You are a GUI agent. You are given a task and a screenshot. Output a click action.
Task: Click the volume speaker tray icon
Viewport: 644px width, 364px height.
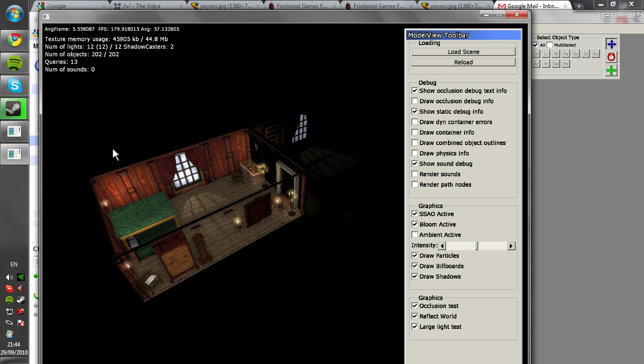tap(9, 277)
